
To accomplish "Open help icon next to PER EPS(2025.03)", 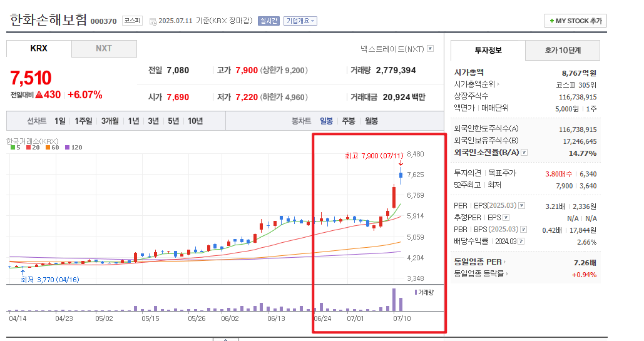I will [521, 205].
